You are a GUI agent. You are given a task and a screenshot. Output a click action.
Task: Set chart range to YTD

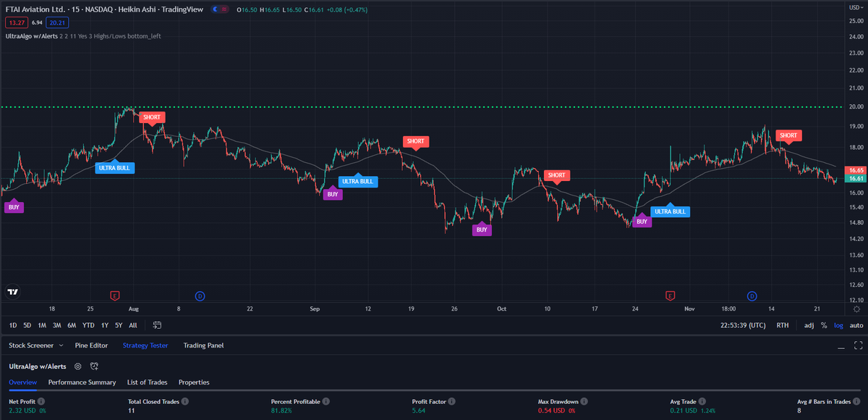89,325
